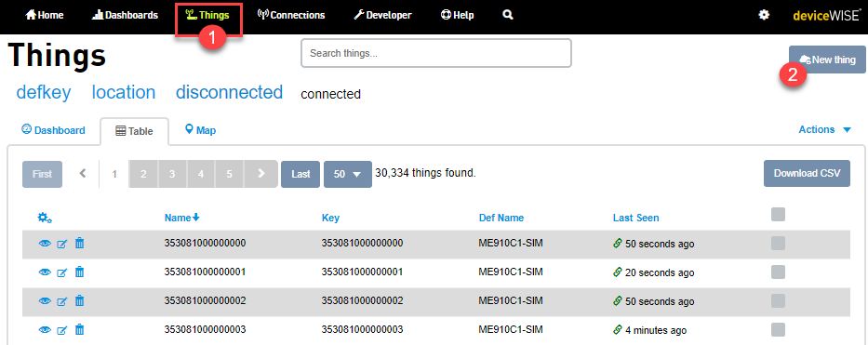Click the deviceWISE logo

pos(826,16)
